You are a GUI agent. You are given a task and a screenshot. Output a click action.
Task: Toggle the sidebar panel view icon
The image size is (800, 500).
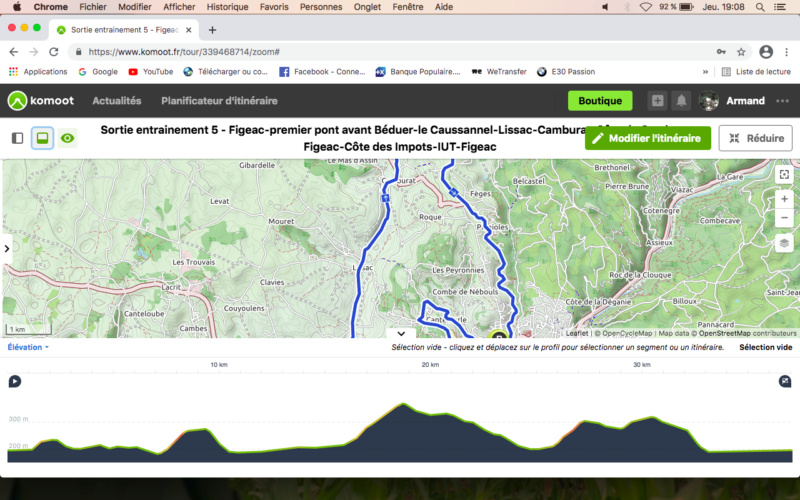pyautogui.click(x=17, y=138)
